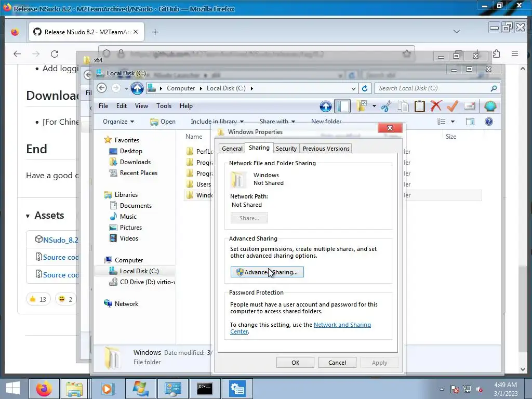The height and width of the screenshot is (399, 532).
Task: Open the Firefox hamburger menu
Action: 515,54
